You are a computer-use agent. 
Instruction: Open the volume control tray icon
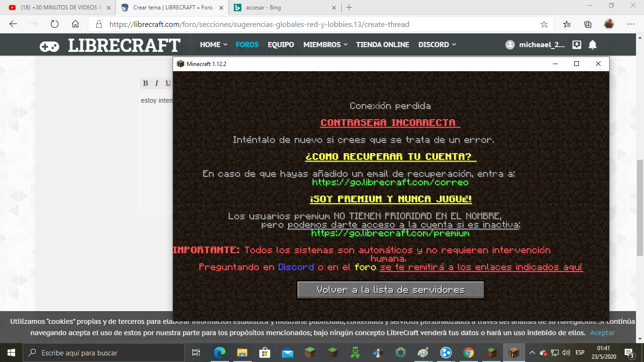click(566, 353)
